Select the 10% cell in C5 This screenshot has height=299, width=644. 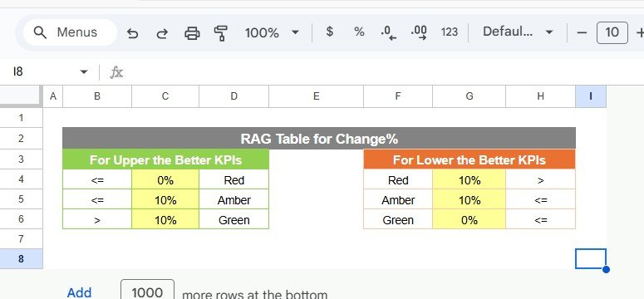click(165, 199)
